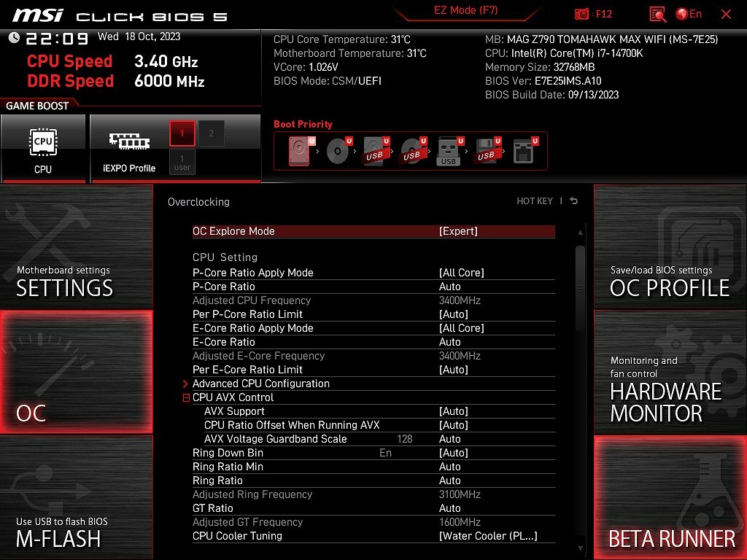Switch to EZ Mode (F7)

click(466, 11)
